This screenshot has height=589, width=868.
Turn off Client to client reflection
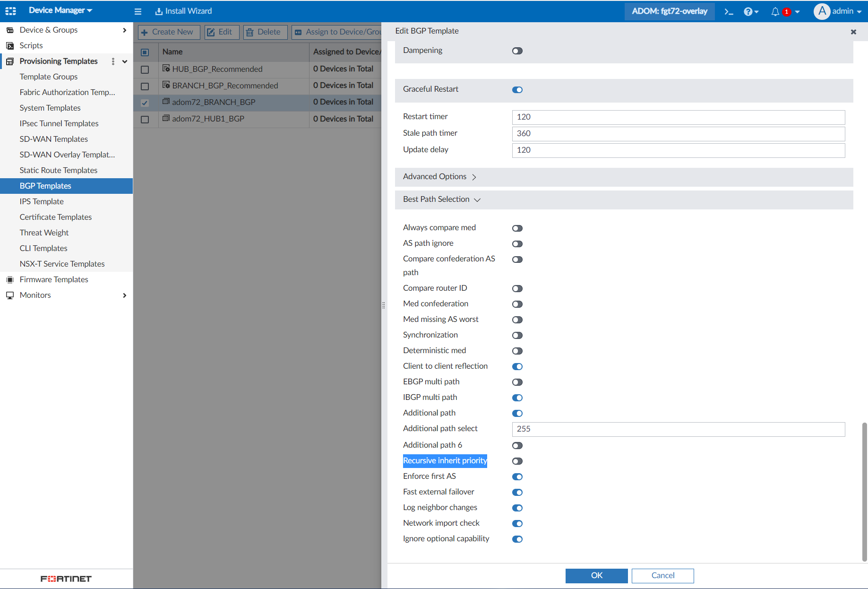pos(517,366)
